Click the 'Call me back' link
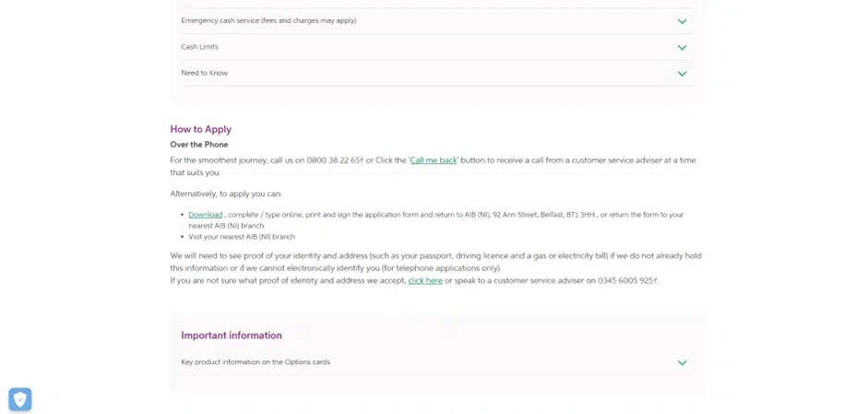Image resolution: width=868 pixels, height=414 pixels. (434, 160)
